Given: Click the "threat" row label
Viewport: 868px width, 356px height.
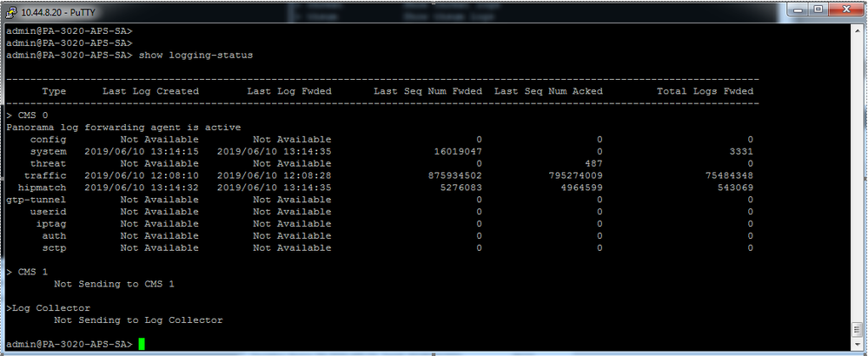Looking at the screenshot, I should pos(48,163).
